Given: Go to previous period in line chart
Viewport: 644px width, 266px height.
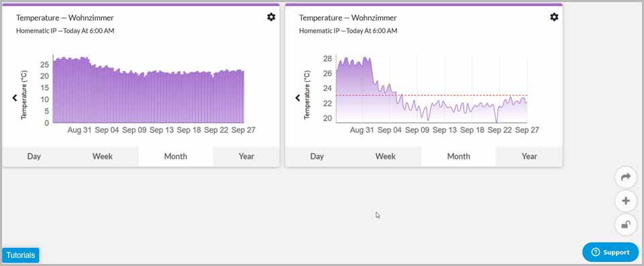Looking at the screenshot, I should click(x=298, y=98).
